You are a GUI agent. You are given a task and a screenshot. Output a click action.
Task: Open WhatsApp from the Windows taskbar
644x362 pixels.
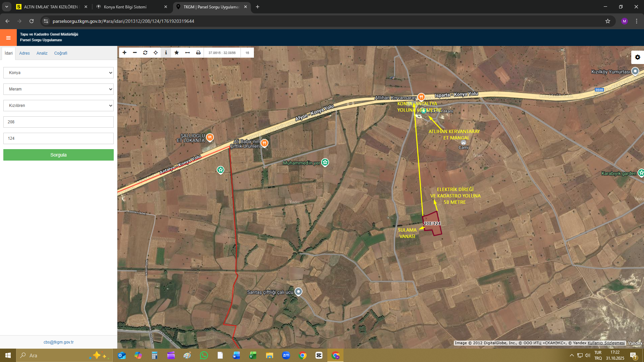tap(204, 355)
